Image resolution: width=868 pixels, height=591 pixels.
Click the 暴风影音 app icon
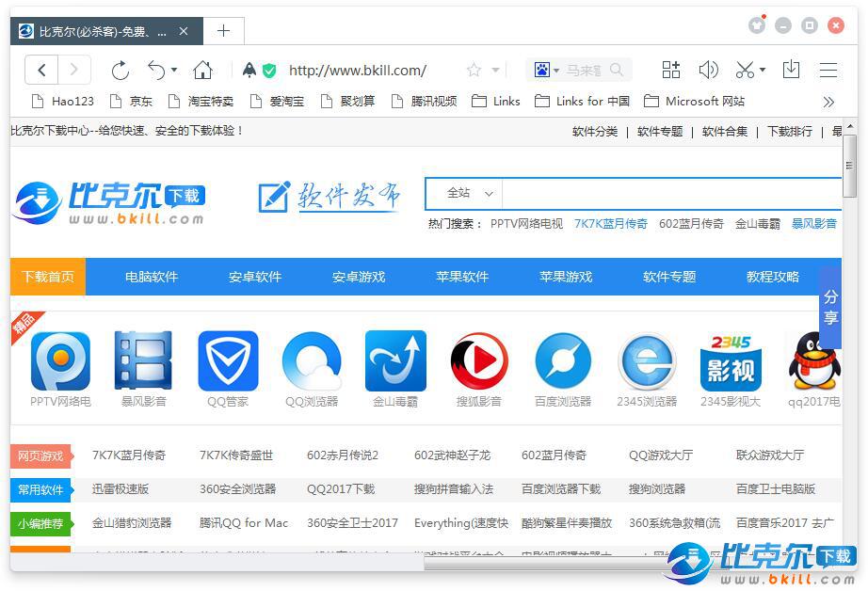(143, 360)
